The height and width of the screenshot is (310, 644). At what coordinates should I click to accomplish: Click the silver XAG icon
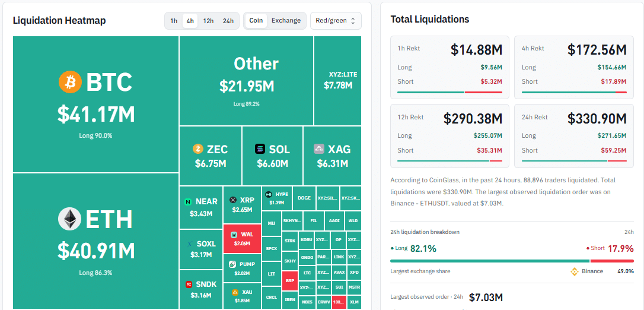318,149
